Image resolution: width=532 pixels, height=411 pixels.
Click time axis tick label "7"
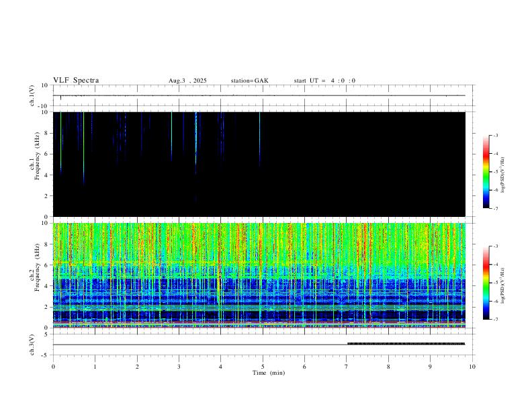[347, 367]
